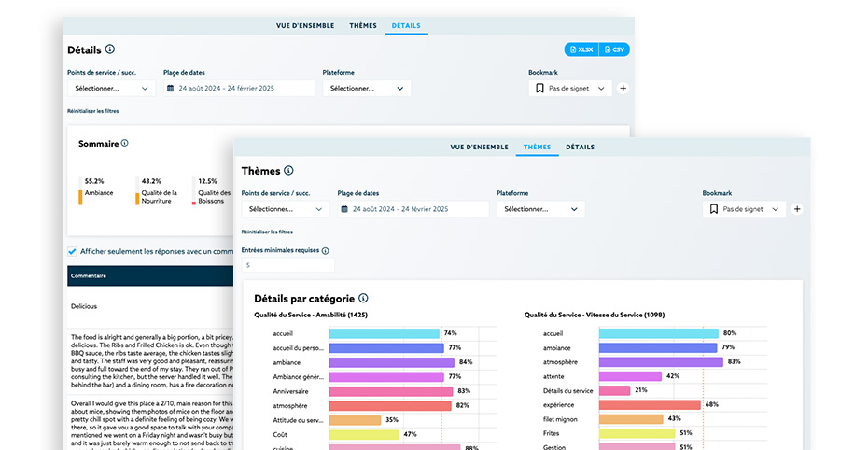Click filet mignon 43% bar
Viewport: 868px width, 450px height.
631,419
